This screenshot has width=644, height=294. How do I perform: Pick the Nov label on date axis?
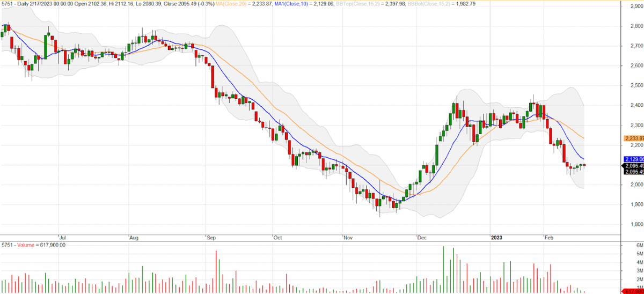[347, 237]
